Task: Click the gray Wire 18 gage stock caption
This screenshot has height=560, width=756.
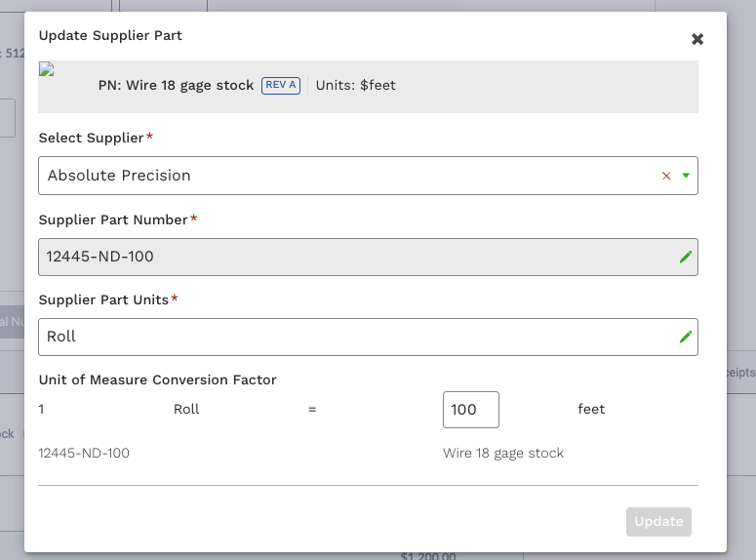Action: 503,454
